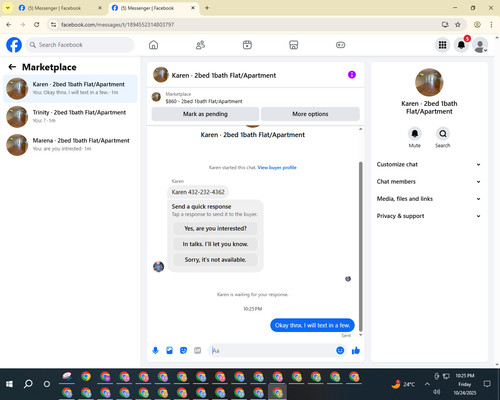Click the Mark as pending button
Image resolution: width=500 pixels, height=400 pixels.
tap(205, 114)
